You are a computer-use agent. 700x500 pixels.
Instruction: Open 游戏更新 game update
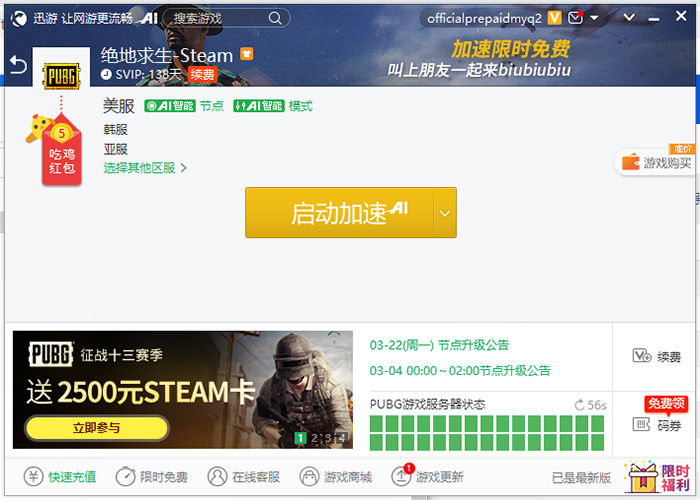428,476
